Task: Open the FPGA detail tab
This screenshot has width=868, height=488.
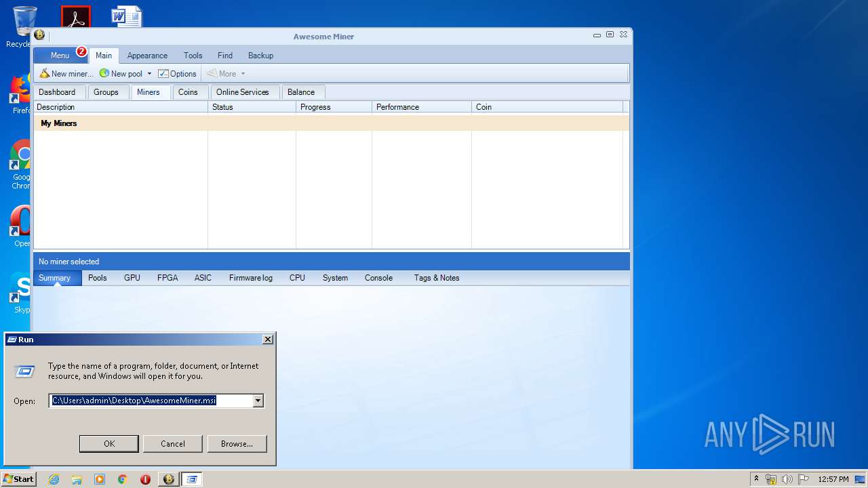Action: tap(167, 278)
